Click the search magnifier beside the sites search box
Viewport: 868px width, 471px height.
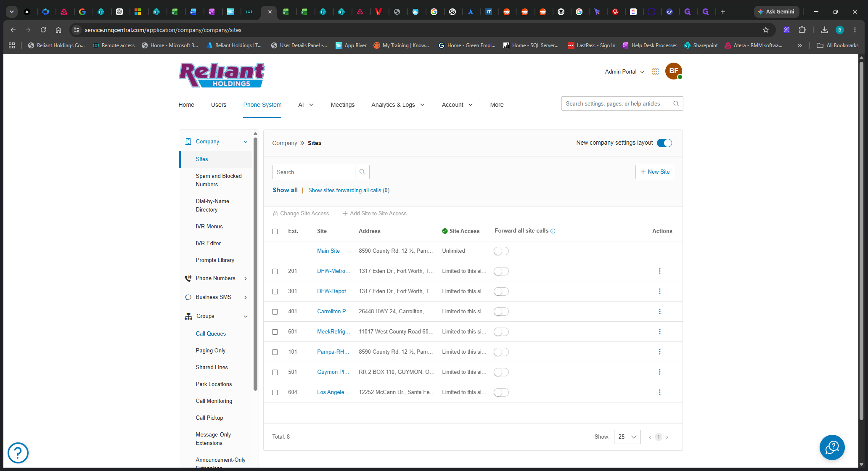click(362, 172)
